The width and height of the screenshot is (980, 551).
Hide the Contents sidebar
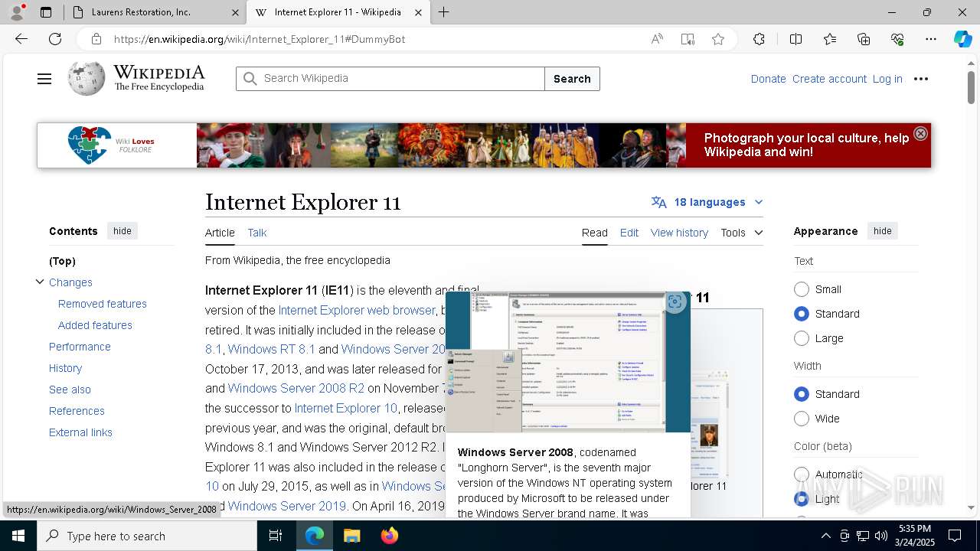click(122, 231)
